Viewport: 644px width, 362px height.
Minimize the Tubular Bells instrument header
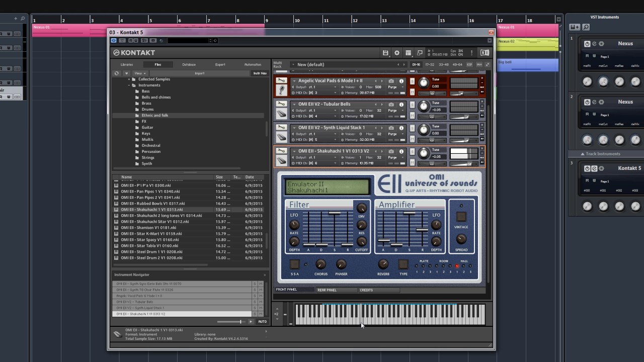482,106
